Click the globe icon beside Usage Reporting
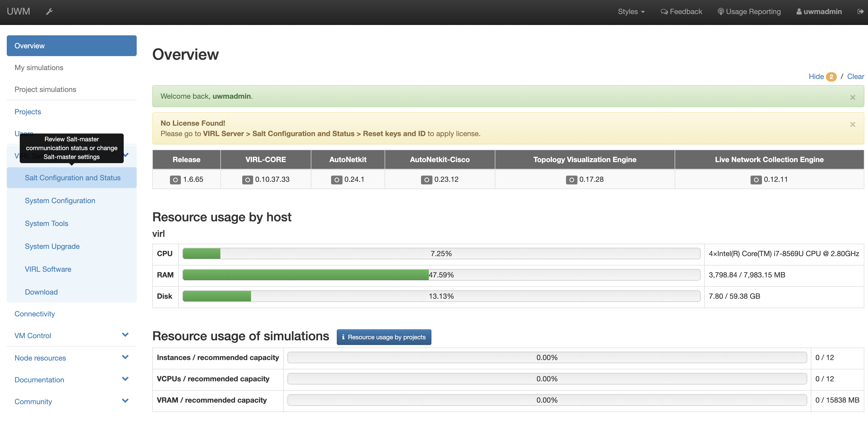 720,11
